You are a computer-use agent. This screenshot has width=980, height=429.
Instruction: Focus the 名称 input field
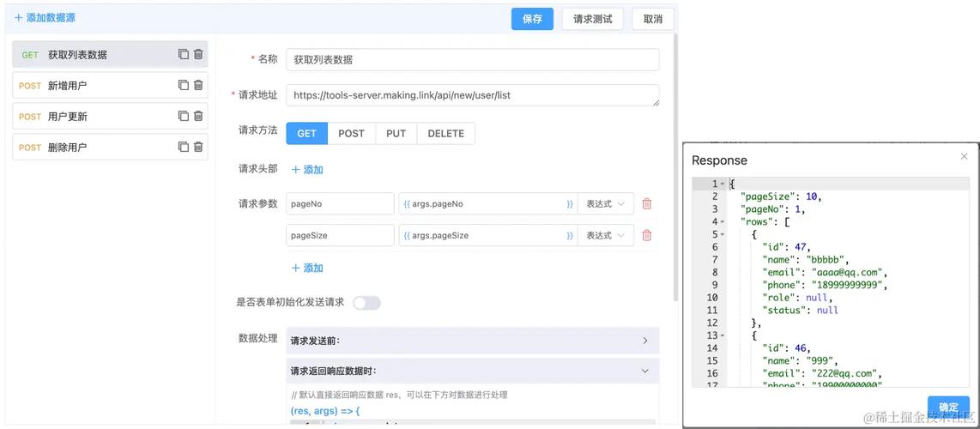click(473, 60)
